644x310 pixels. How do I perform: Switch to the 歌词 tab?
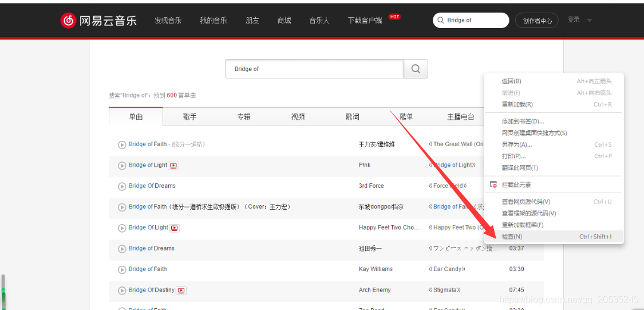click(353, 117)
